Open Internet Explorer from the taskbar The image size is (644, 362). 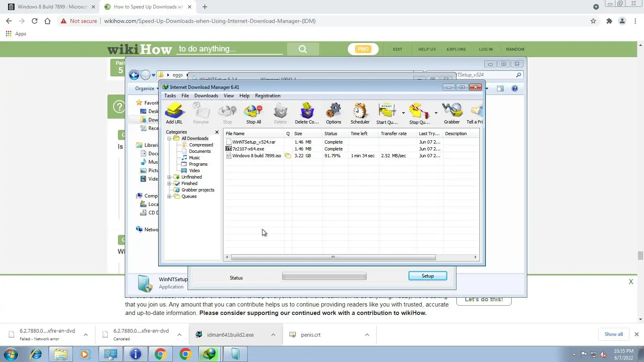[36, 354]
